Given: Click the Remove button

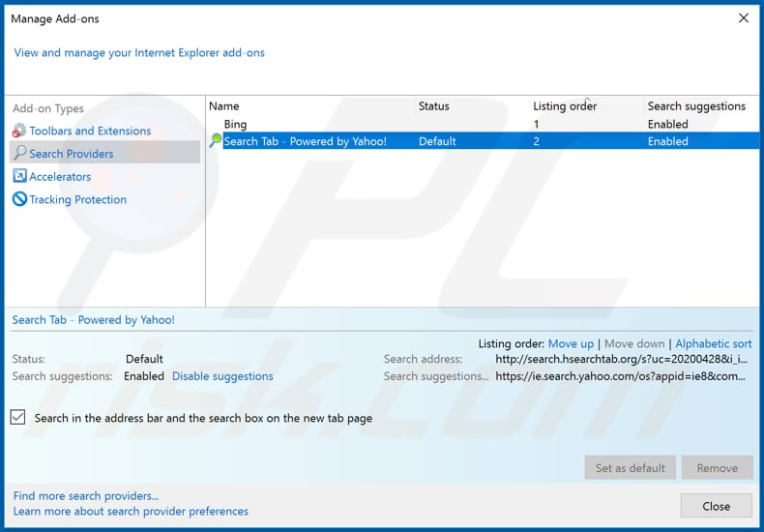Looking at the screenshot, I should point(718,468).
